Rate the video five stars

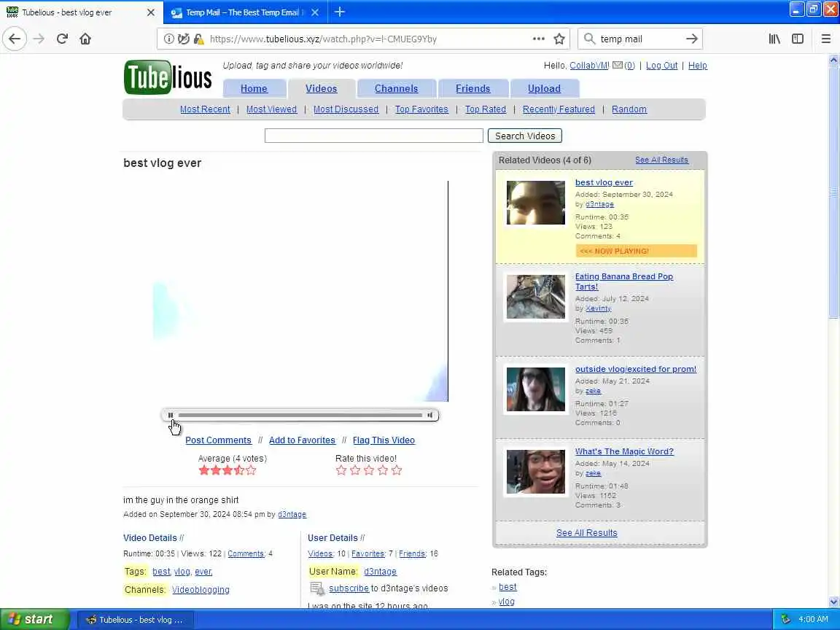pyautogui.click(x=397, y=470)
